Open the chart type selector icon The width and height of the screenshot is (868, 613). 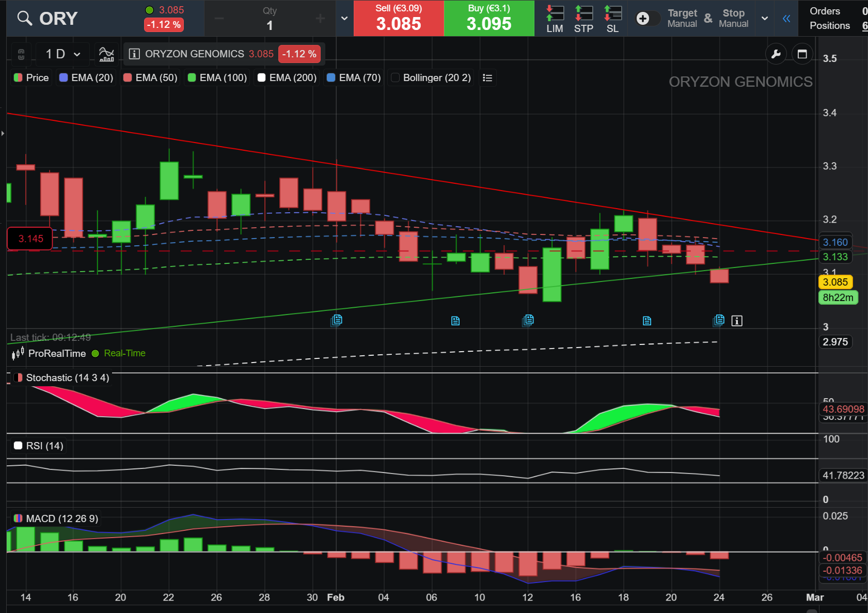pos(106,54)
